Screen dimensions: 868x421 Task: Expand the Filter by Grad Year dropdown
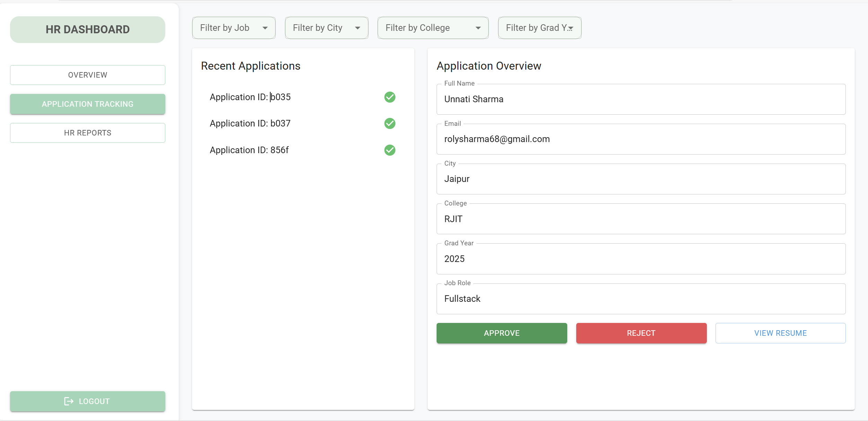tap(539, 28)
